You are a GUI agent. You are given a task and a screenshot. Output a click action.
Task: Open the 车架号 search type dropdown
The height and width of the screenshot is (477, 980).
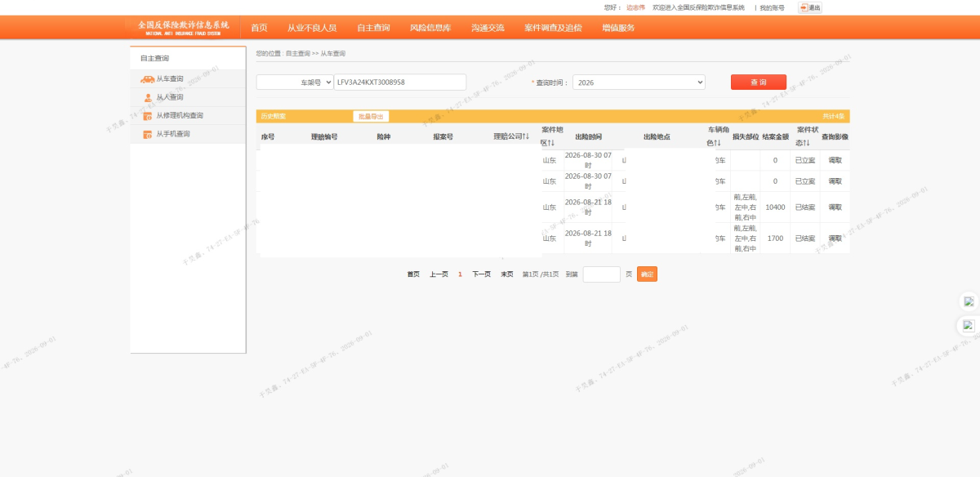[x=295, y=82]
